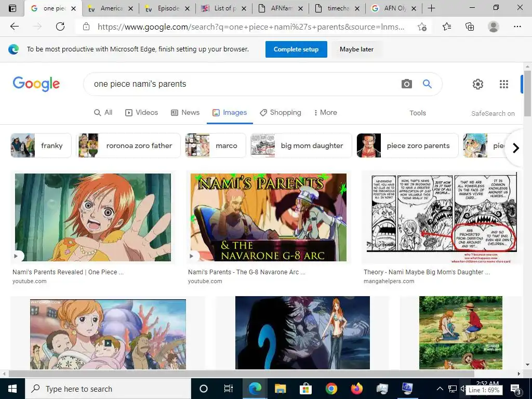Open Windows Start menu
The width and height of the screenshot is (532, 399).
coord(12,389)
